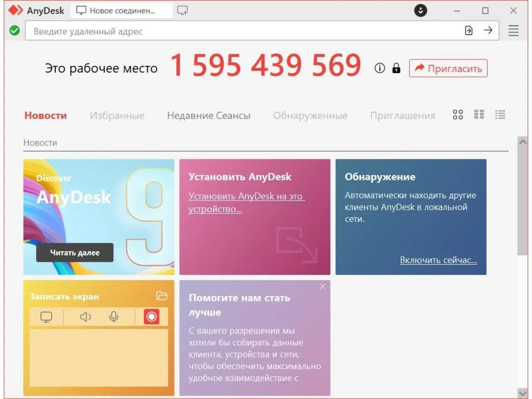Screen dimensions: 532x399
Task: Click the AnyDesk logo in title bar
Action: pos(16,10)
